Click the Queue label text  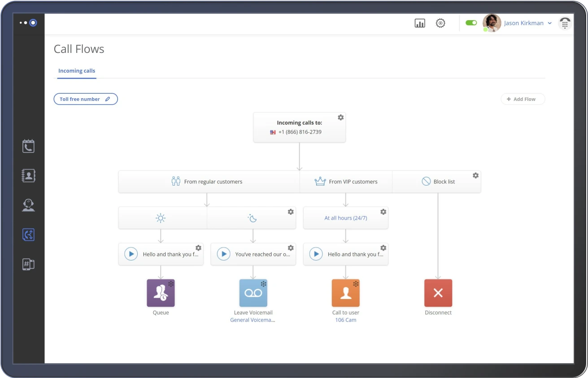[161, 313]
